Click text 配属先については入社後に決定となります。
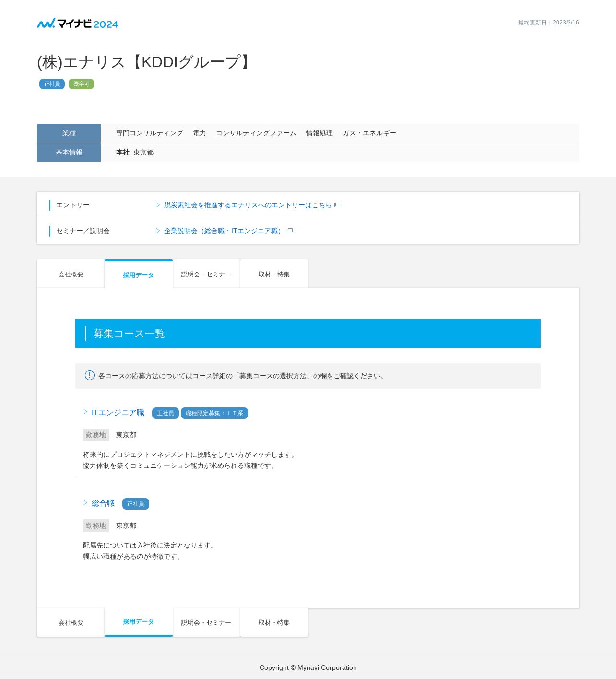This screenshot has width=616, height=679. pyautogui.click(x=150, y=545)
